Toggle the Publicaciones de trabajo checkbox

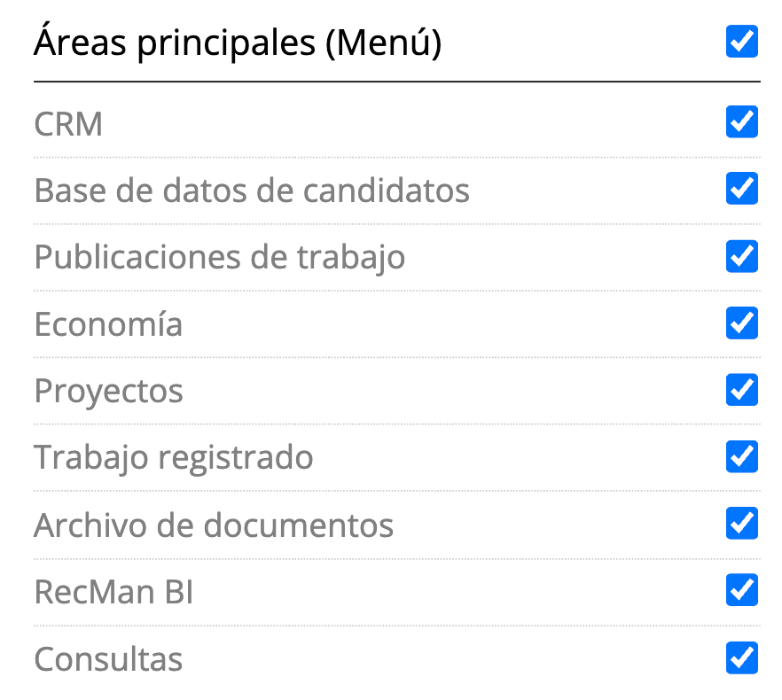[741, 256]
